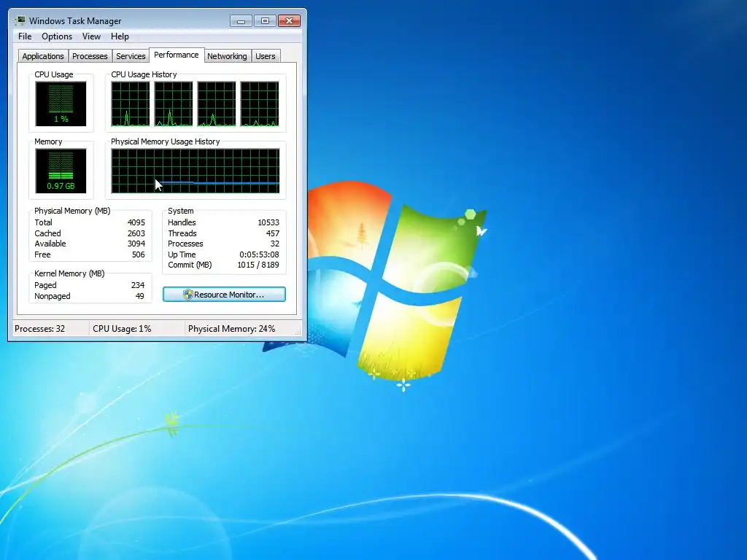Click the Free value 506
Viewport: 747px width, 560px height.
point(138,254)
